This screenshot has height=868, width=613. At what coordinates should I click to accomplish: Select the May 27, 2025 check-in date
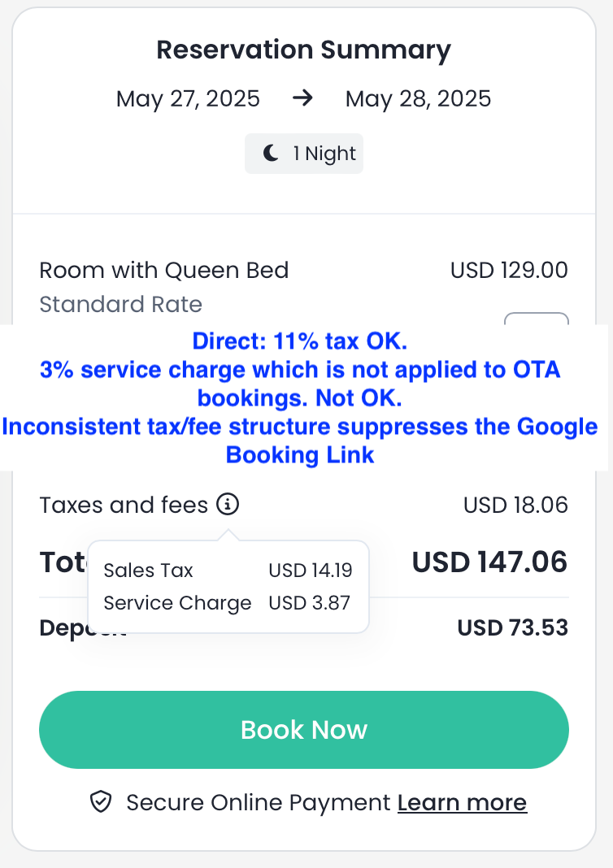click(x=188, y=99)
